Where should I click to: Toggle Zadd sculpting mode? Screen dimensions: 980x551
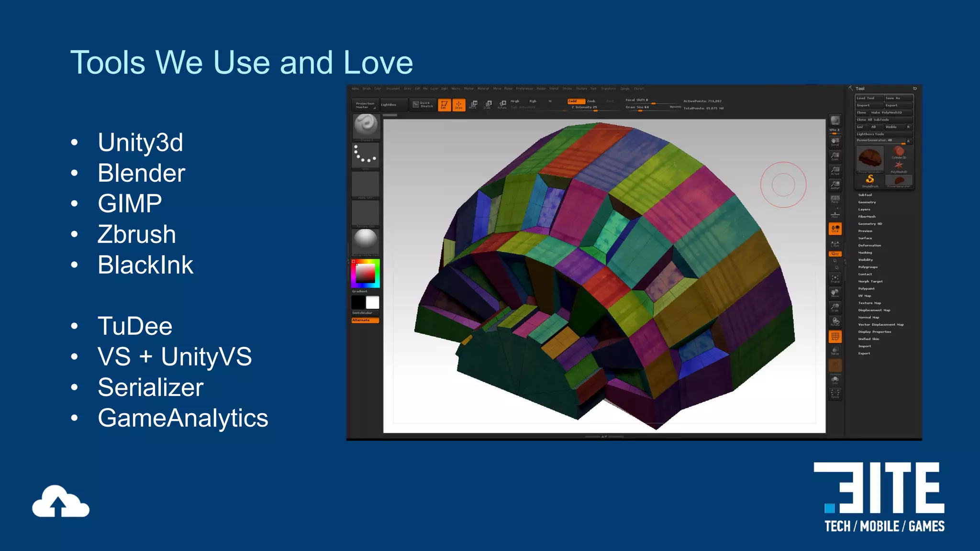[576, 101]
